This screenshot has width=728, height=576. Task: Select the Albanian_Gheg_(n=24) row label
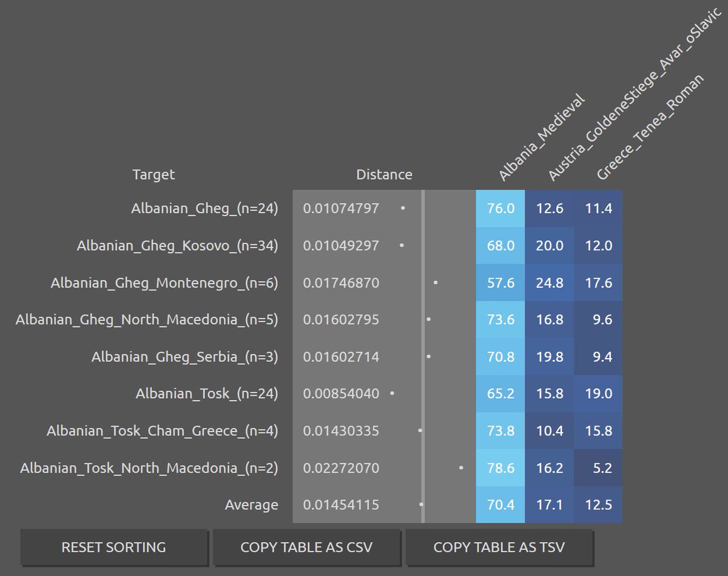coord(204,209)
